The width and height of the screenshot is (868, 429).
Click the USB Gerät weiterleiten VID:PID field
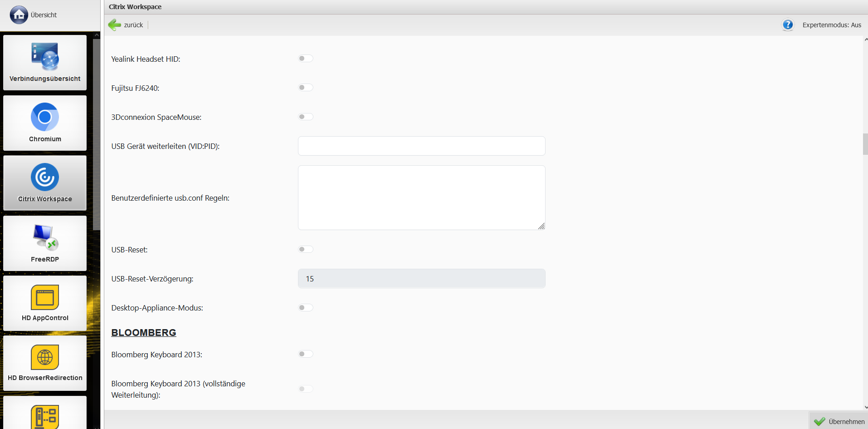pyautogui.click(x=422, y=146)
